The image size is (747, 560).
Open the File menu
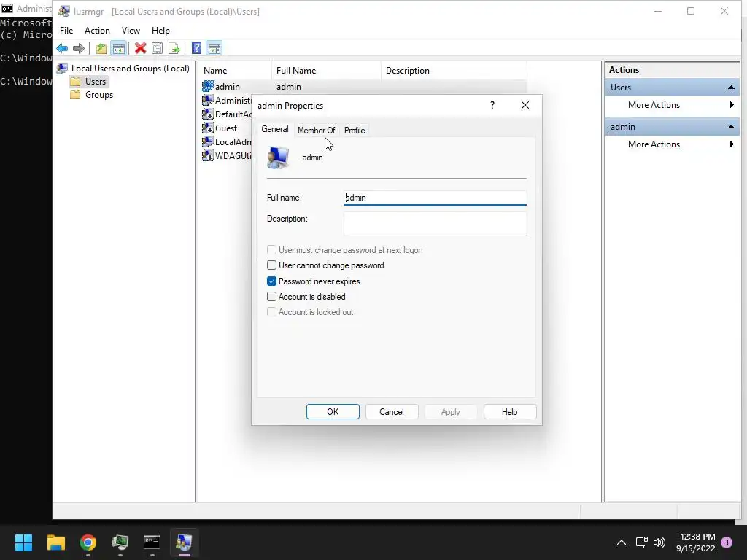[66, 30]
